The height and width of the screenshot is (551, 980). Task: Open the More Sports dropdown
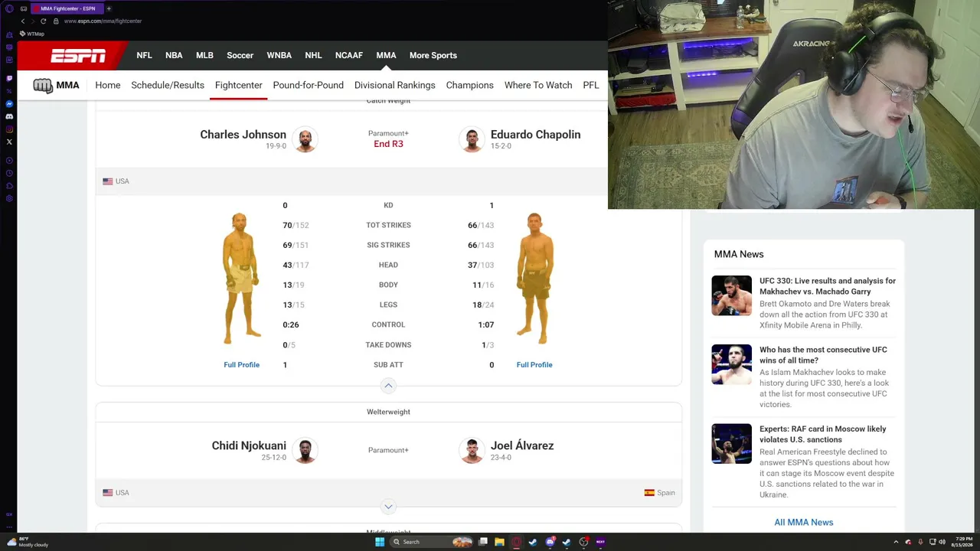(433, 55)
